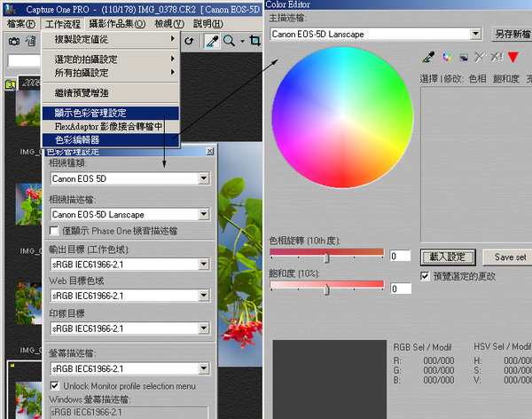The width and height of the screenshot is (532, 419).
Task: Open Web target color space dropdown
Action: click(204, 296)
